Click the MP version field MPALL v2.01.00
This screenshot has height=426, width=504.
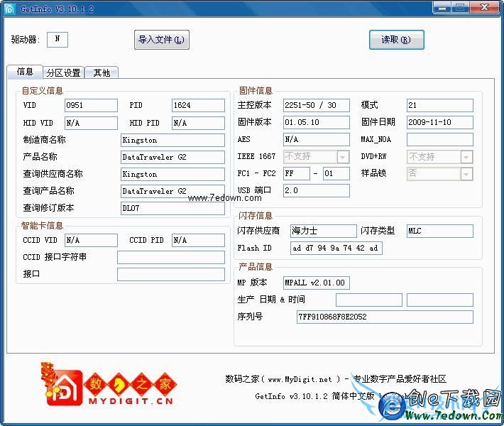point(317,283)
